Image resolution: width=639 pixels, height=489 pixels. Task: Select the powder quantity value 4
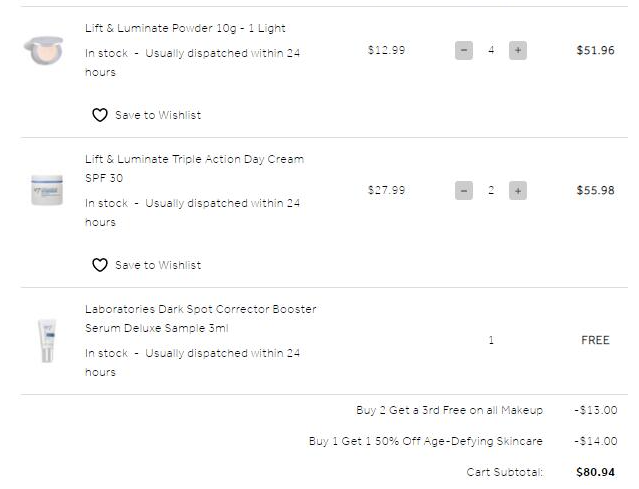491,50
